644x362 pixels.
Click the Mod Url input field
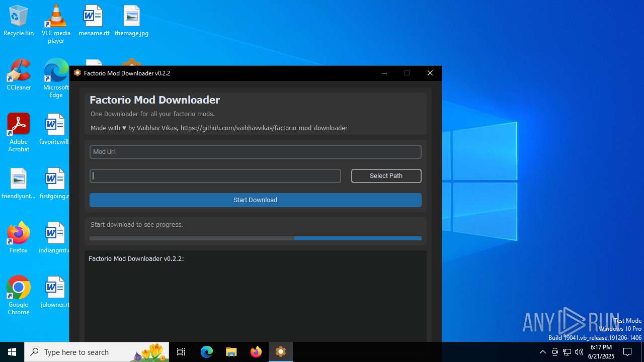(x=255, y=152)
